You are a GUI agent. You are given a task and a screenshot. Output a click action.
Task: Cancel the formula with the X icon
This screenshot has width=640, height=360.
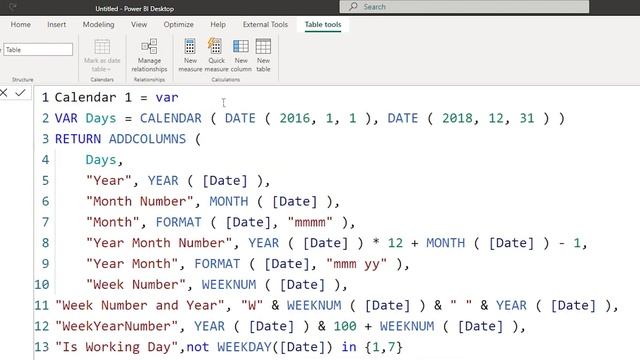point(4,93)
